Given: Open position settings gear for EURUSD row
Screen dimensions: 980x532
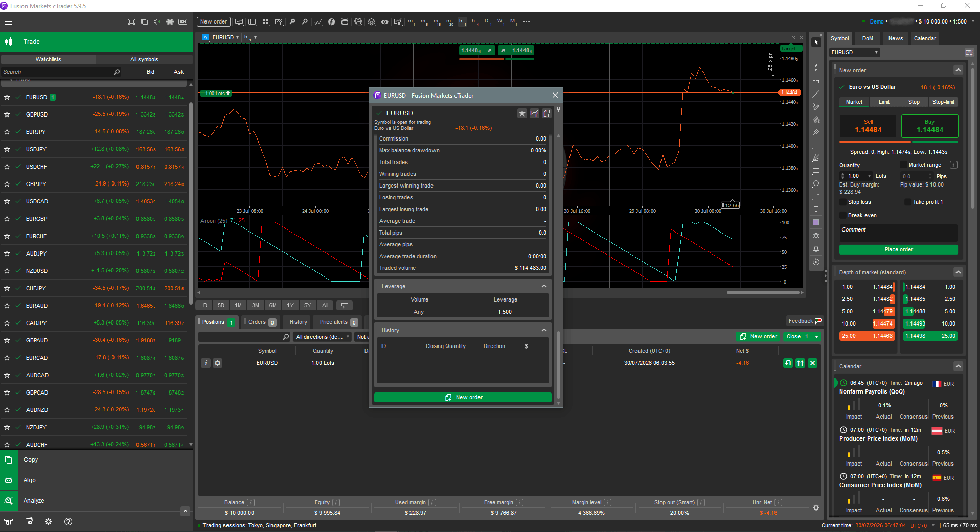Looking at the screenshot, I should tap(218, 363).
